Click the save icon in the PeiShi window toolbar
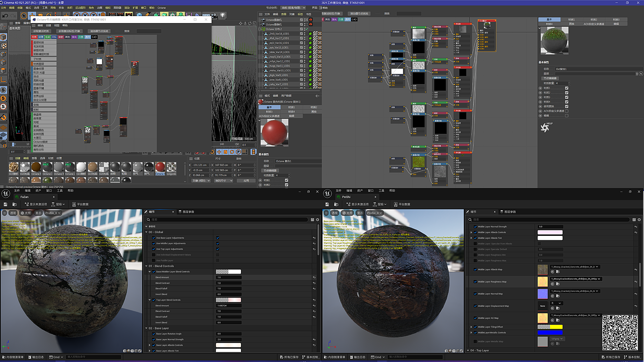The height and width of the screenshot is (362, 644). pyautogui.click(x=327, y=204)
